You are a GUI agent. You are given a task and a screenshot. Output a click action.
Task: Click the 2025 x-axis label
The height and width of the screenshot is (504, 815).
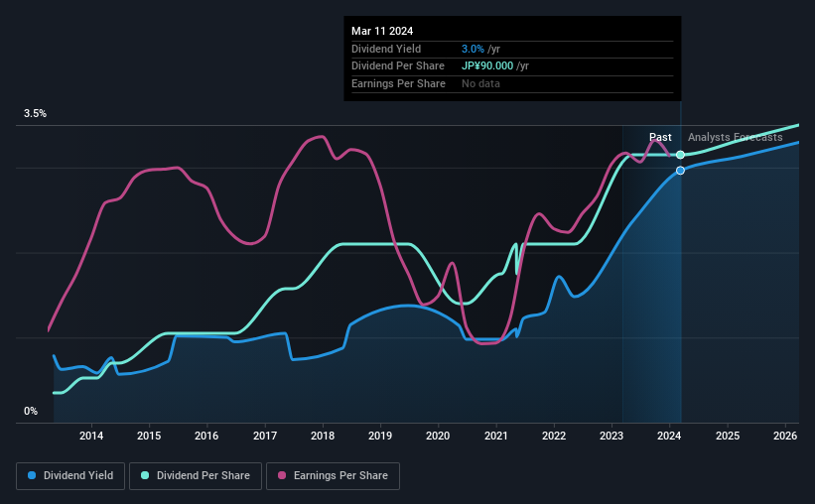(728, 436)
